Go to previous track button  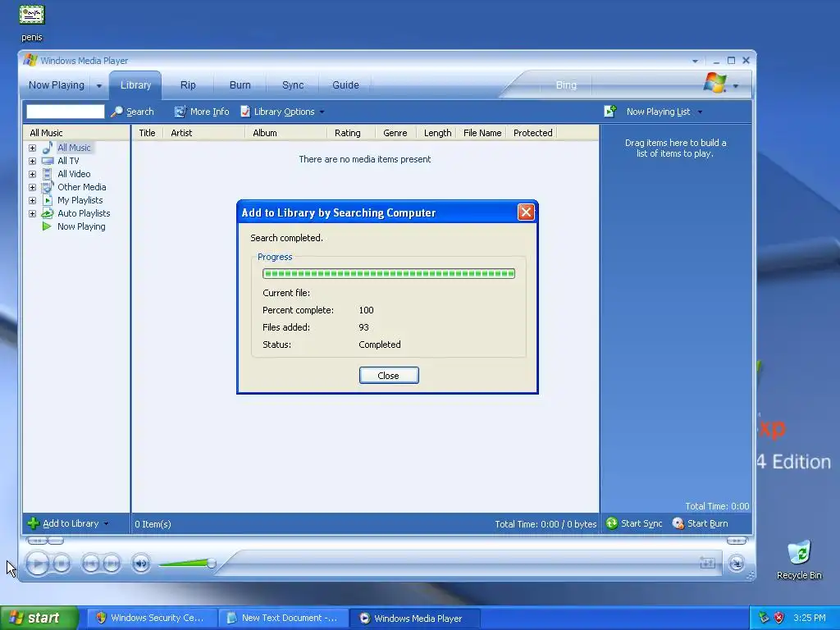click(90, 564)
